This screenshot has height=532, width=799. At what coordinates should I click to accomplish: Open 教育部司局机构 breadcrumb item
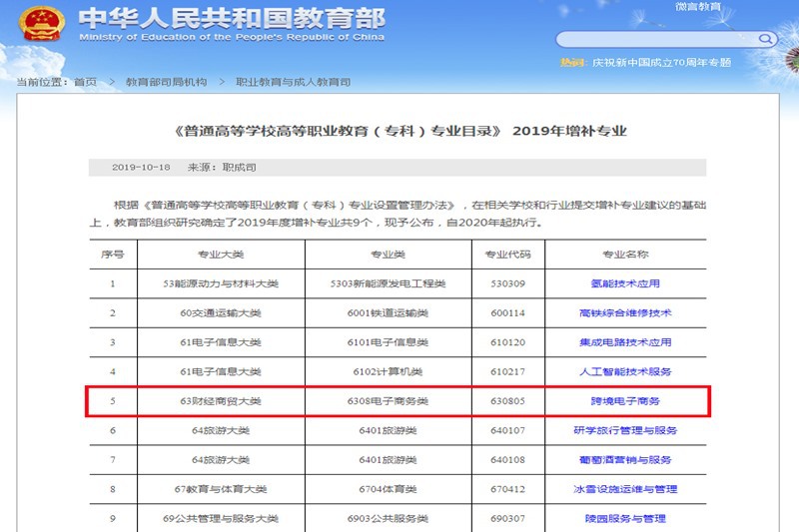(x=167, y=82)
